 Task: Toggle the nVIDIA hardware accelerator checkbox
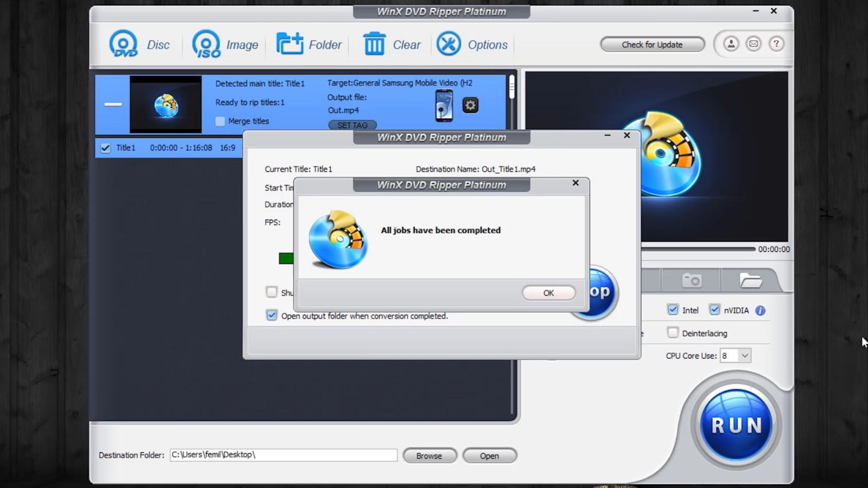coord(714,310)
